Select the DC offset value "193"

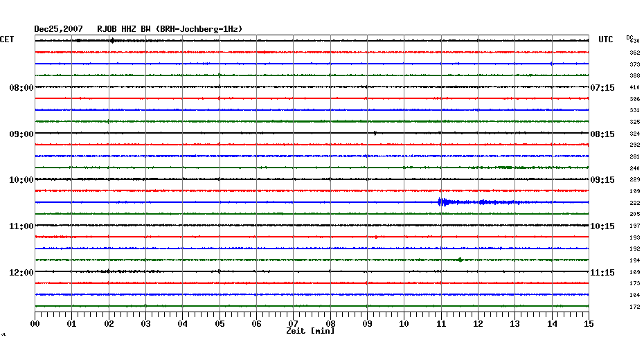(x=635, y=237)
